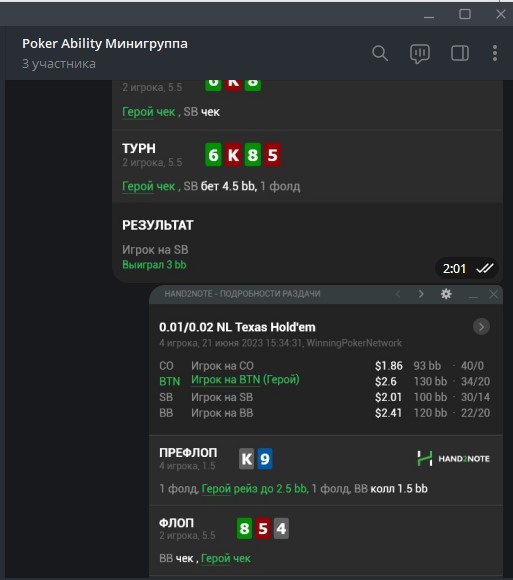Go to next hand arrow in Hand2Note

click(421, 294)
